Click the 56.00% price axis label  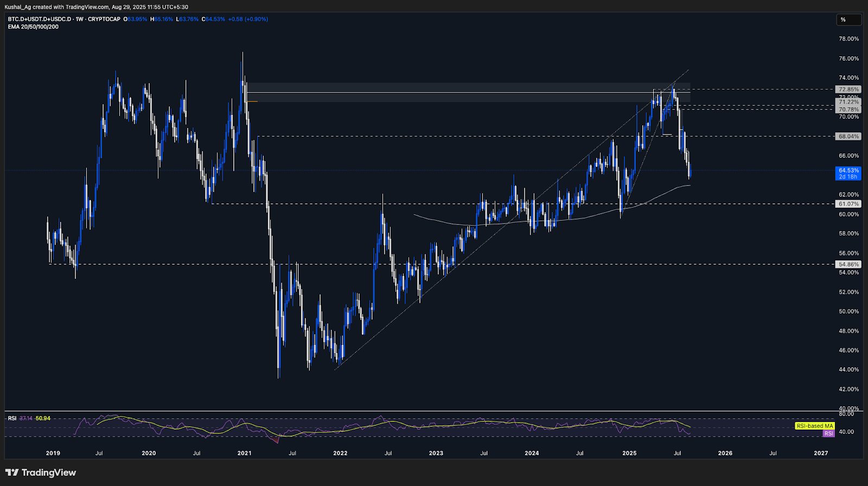(x=848, y=253)
